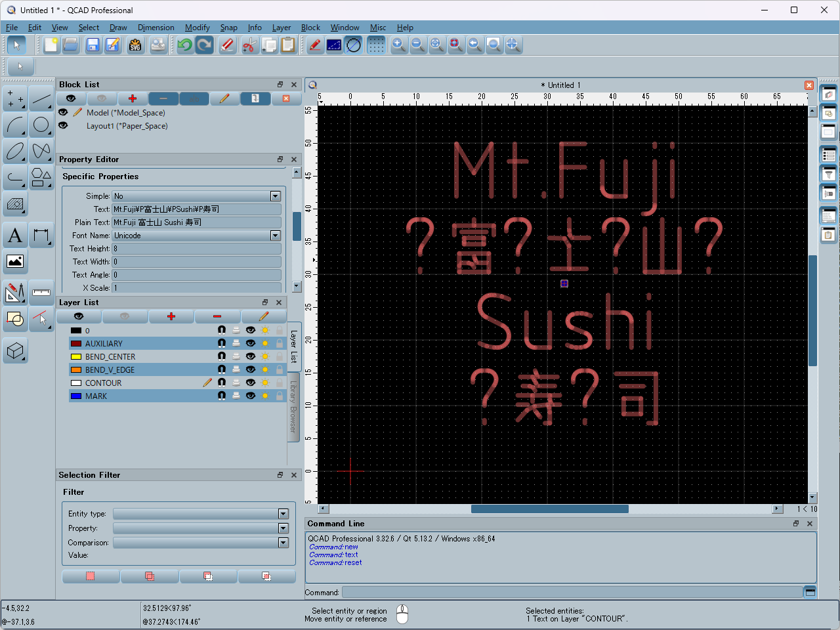The width and height of the screenshot is (840, 630).
Task: Select the Text tool with letter A
Action: point(15,236)
